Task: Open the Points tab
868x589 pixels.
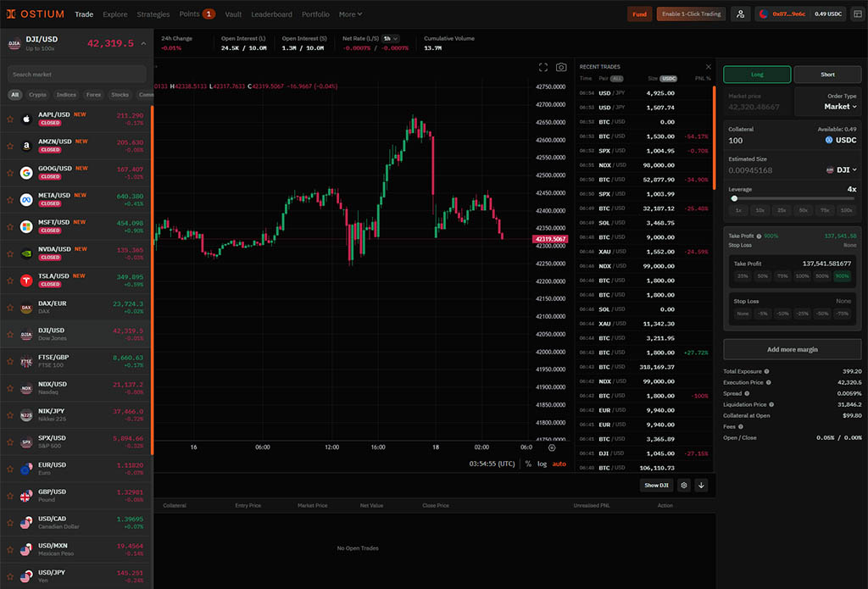Action: pyautogui.click(x=197, y=14)
